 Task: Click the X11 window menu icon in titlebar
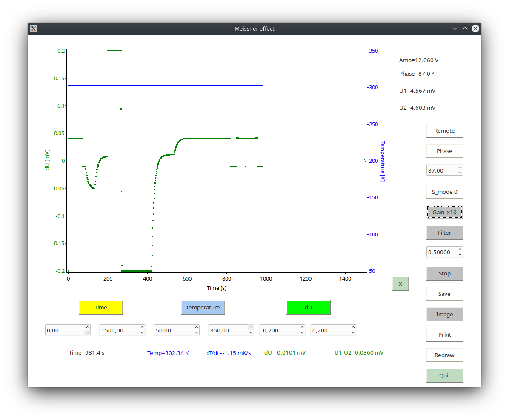pos(34,28)
